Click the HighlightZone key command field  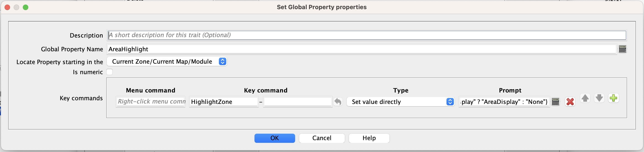pyautogui.click(x=224, y=102)
